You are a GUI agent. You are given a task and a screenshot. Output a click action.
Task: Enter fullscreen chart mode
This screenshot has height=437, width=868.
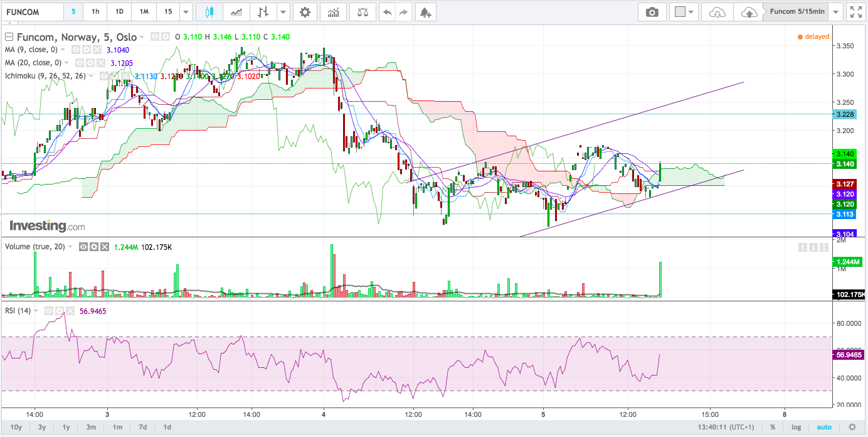855,12
